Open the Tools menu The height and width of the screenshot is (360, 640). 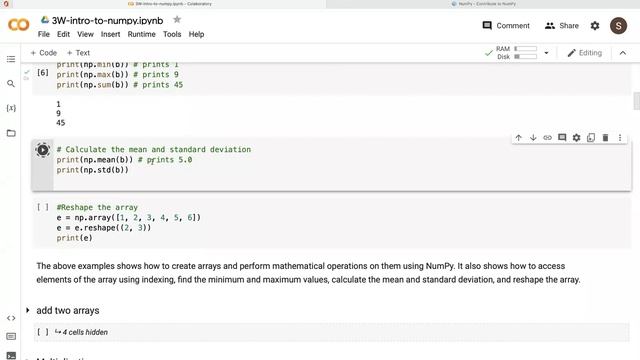[x=172, y=34]
